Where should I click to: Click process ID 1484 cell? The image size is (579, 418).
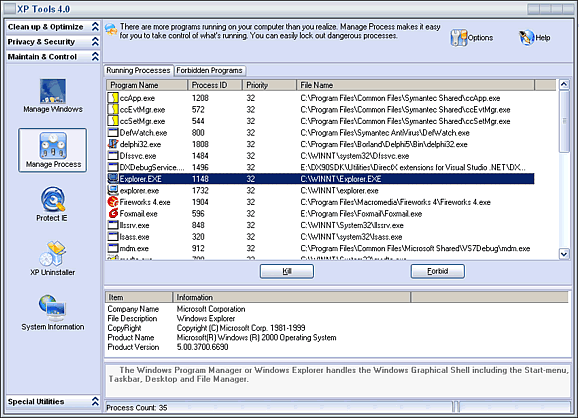click(200, 156)
